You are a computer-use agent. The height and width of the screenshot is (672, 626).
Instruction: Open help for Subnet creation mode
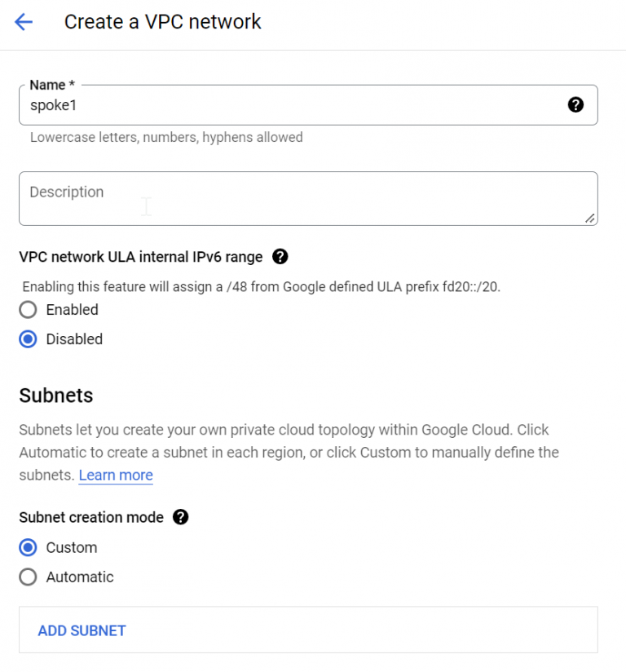tap(180, 517)
